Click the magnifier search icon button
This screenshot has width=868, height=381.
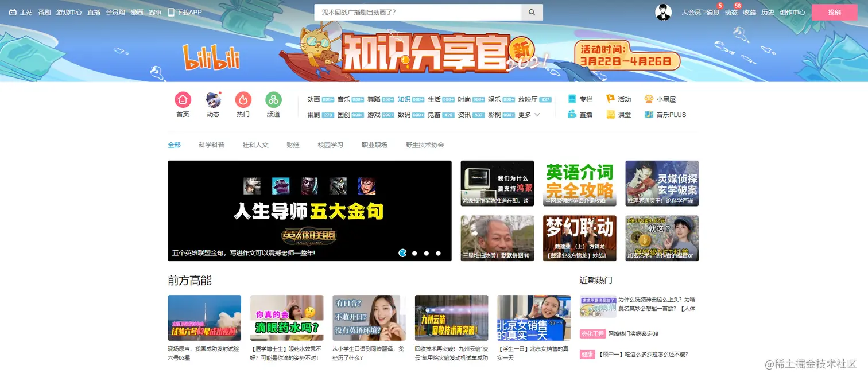532,12
